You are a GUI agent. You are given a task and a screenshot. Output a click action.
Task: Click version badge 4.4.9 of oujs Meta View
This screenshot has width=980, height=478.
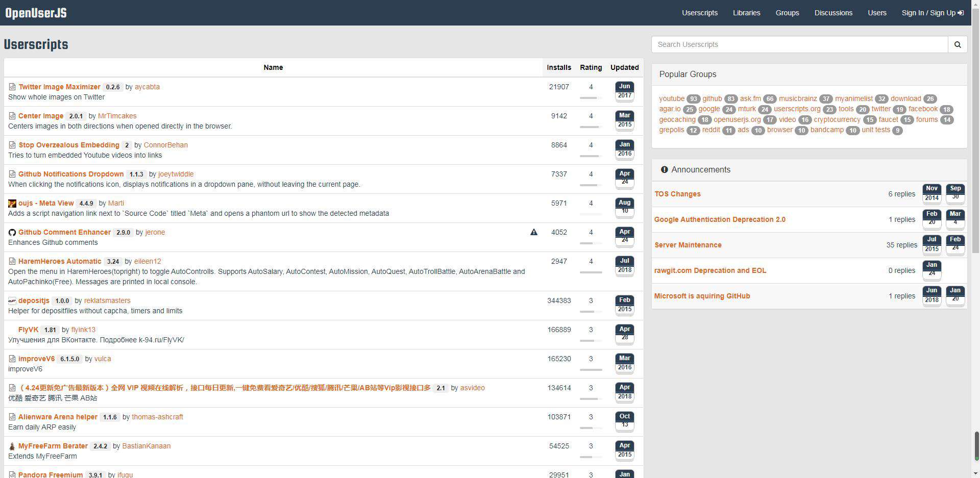pyautogui.click(x=86, y=203)
